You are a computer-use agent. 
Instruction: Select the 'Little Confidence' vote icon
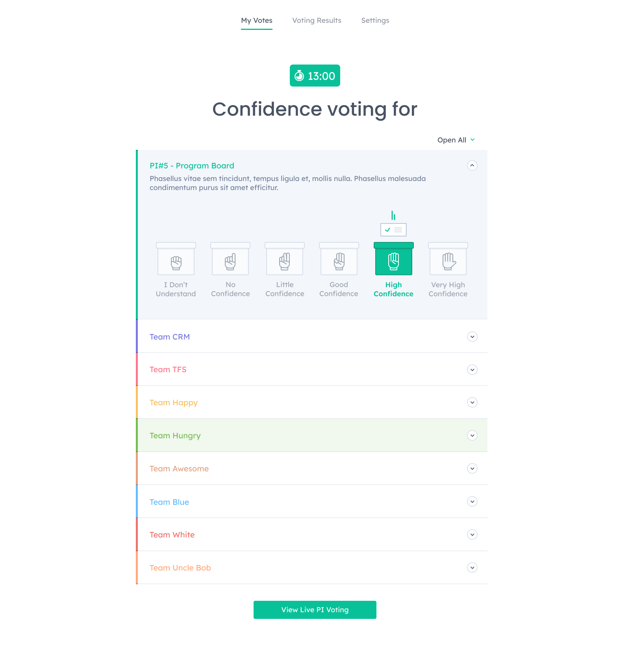coord(285,259)
